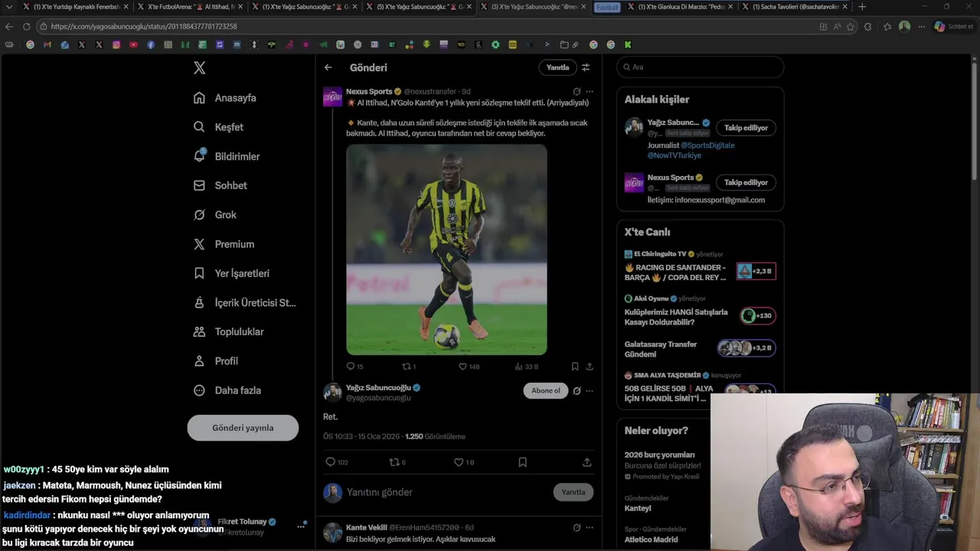980x551 pixels.
Task: Go back using browser back arrow
Action: (9, 26)
